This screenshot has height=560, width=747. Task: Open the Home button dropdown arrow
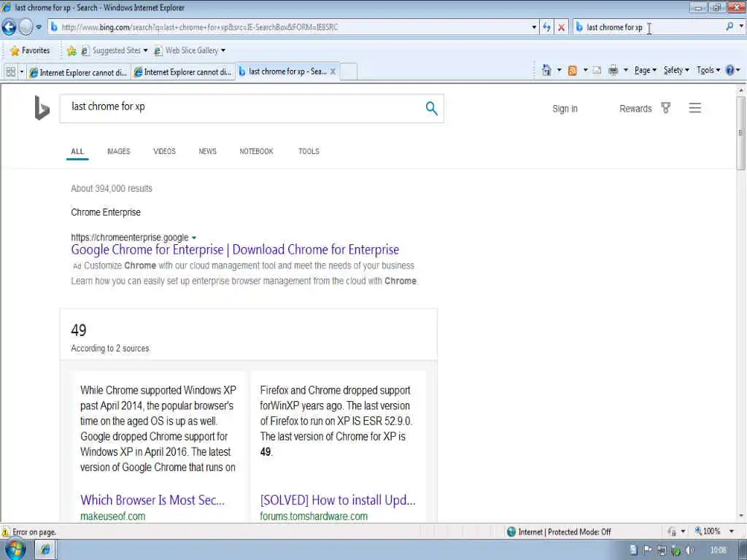tap(560, 71)
